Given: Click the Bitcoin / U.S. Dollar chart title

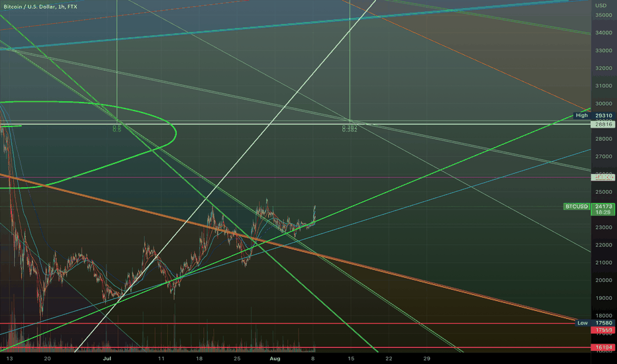Looking at the screenshot, I should coord(40,7).
